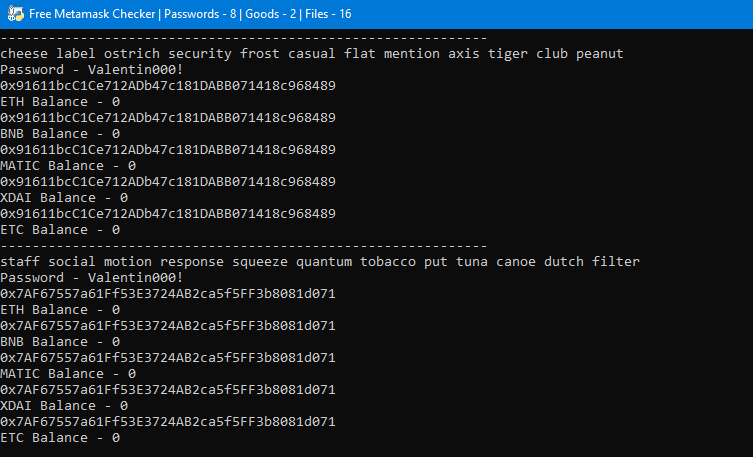Click MATIC Balance line under the 0x9161 address

tap(68, 166)
